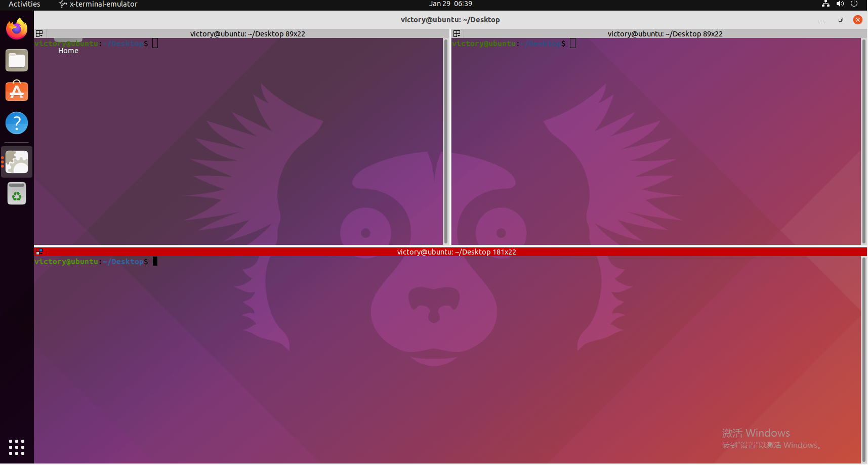868x465 pixels.
Task: Click the Home desktop icon label
Action: (x=68, y=51)
